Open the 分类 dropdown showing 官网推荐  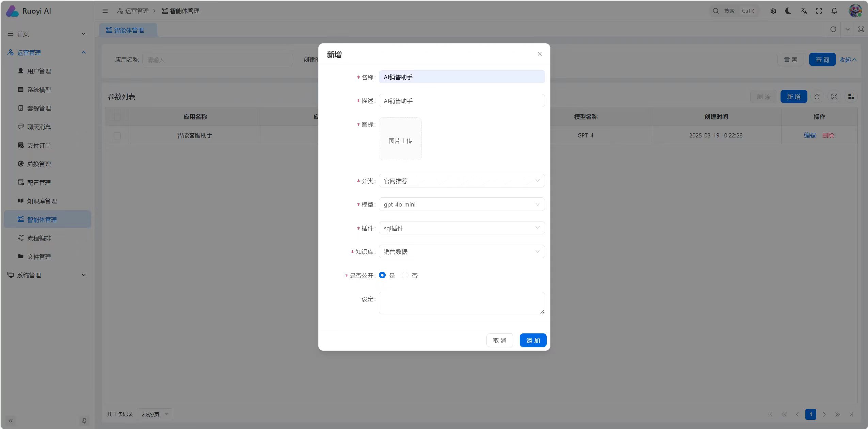click(461, 181)
